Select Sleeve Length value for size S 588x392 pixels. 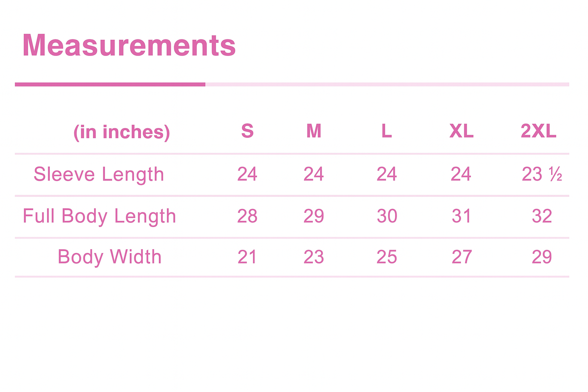pos(247,175)
